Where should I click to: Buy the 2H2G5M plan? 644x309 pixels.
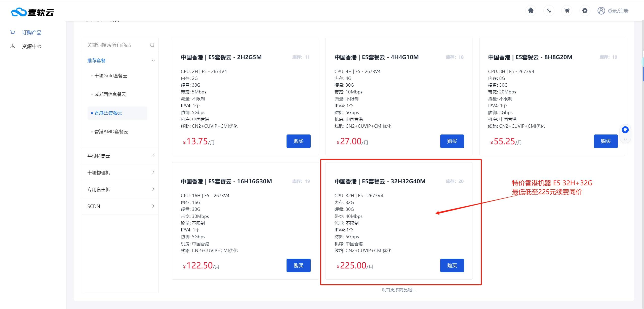[298, 141]
